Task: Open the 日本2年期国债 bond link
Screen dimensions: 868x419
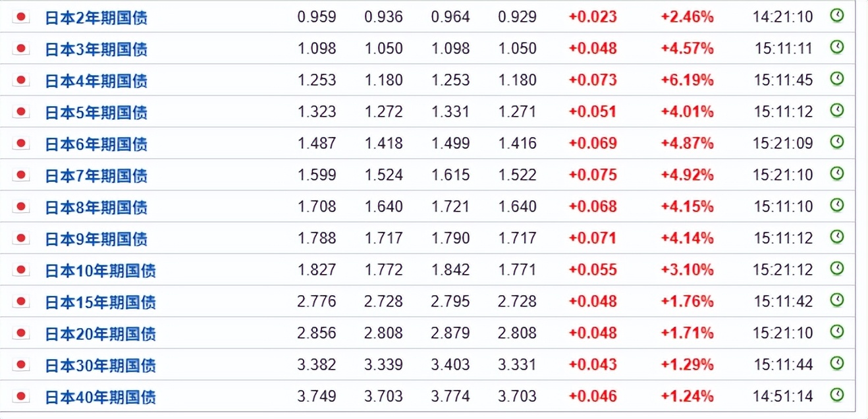Action: pos(96,18)
